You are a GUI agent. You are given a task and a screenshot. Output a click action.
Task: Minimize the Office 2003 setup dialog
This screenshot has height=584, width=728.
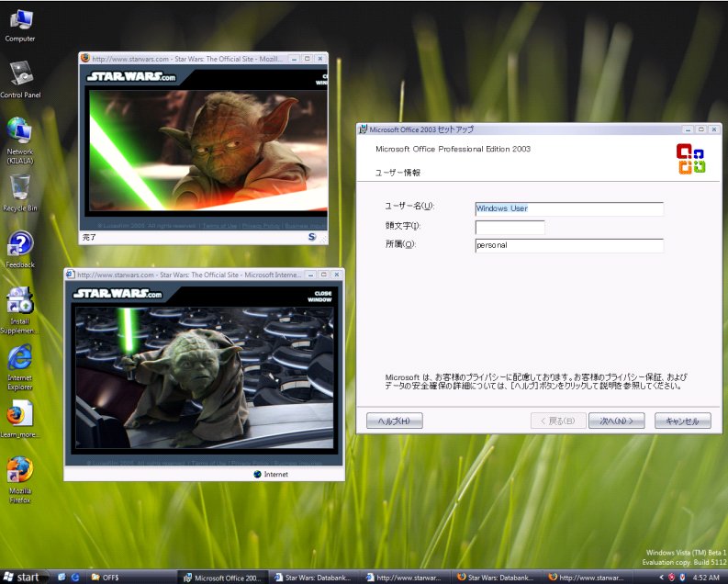(x=689, y=129)
